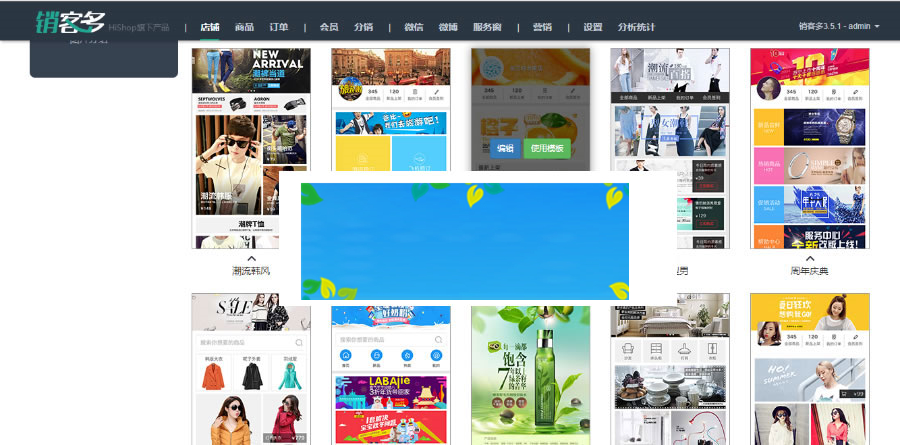Select the 周年庆典 template thumbnail
Image resolution: width=900 pixels, height=445 pixels.
tap(809, 148)
